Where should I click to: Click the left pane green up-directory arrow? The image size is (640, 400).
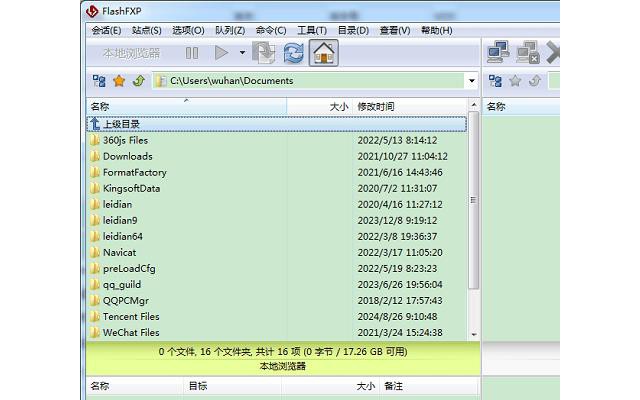(139, 81)
